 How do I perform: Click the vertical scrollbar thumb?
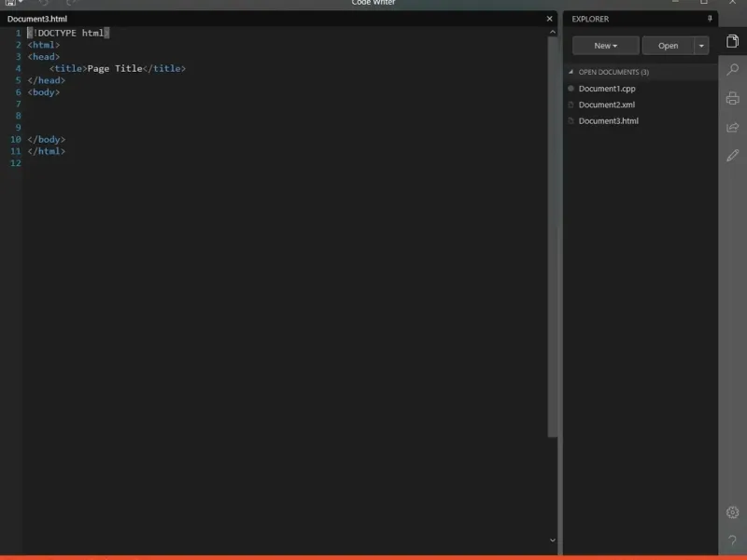[552, 237]
